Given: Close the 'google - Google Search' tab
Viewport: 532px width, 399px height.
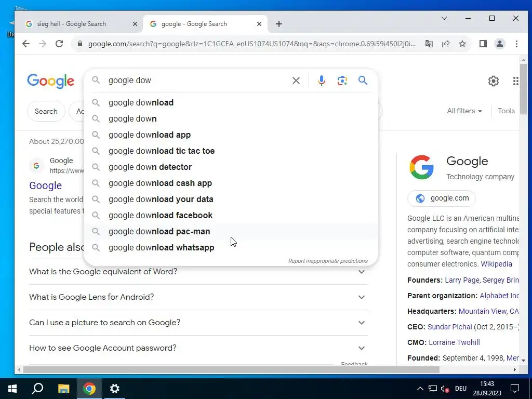Looking at the screenshot, I should tap(259, 24).
